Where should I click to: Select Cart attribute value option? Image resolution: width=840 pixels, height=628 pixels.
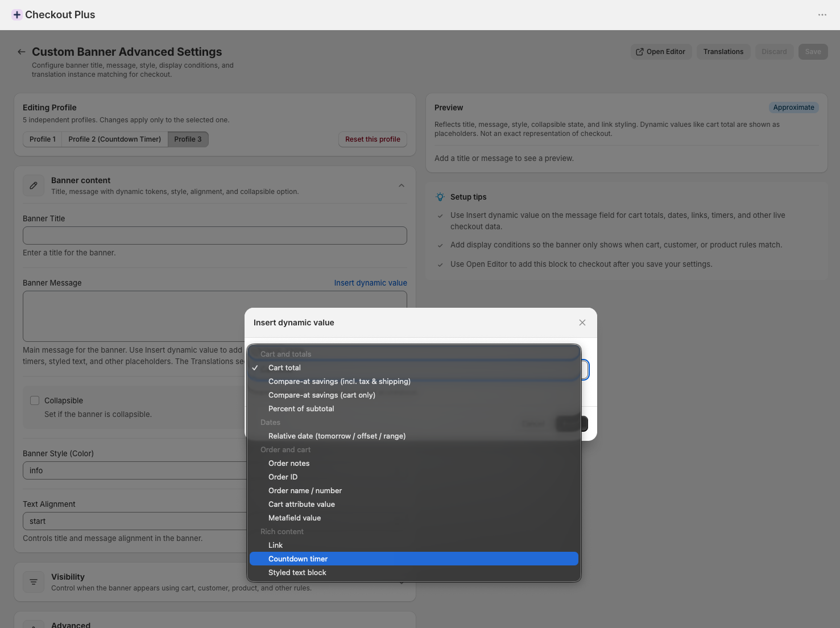coord(414,504)
